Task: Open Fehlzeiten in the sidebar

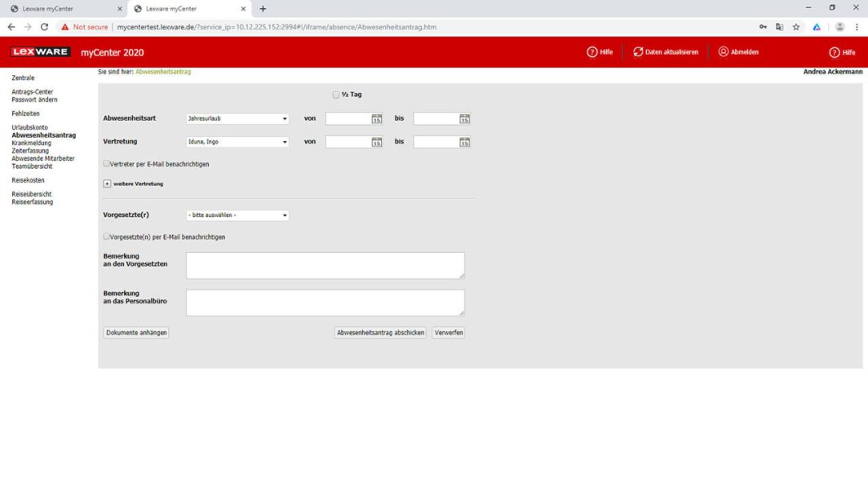Action: 25,113
